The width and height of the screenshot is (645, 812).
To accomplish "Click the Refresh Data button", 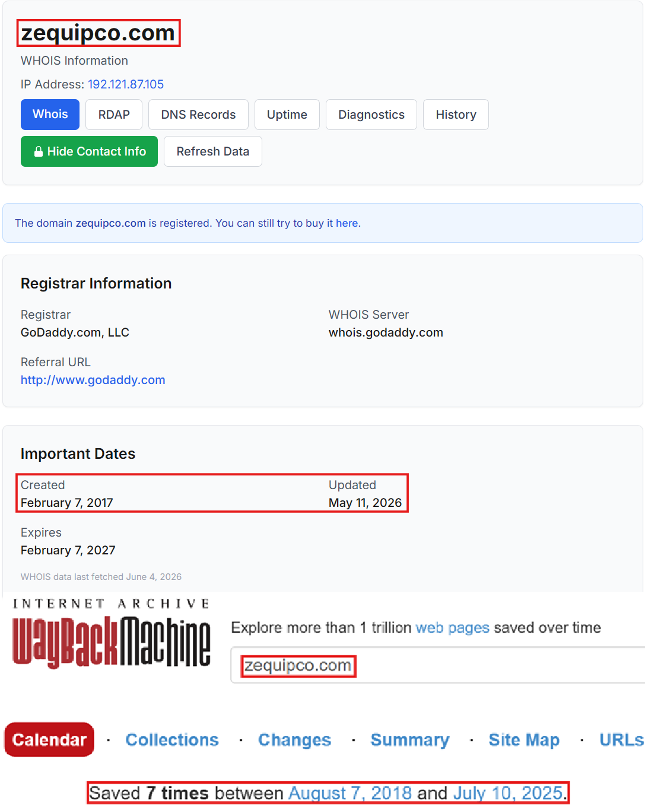I will coord(213,151).
